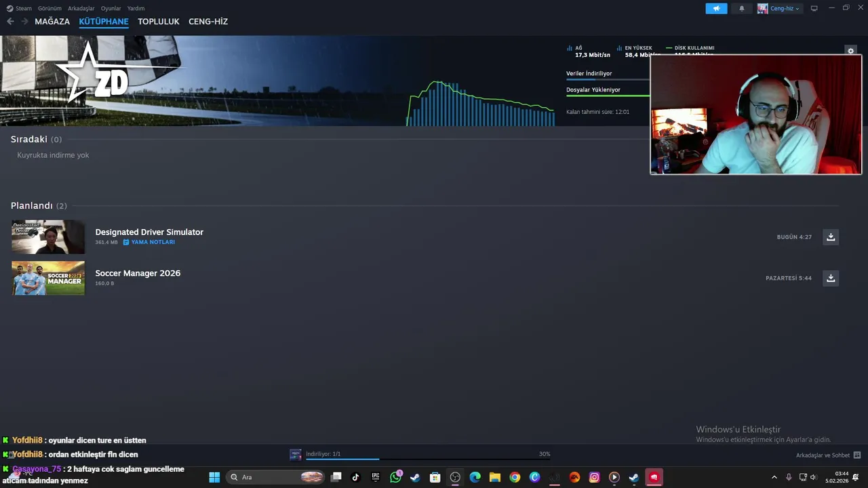868x488 pixels.
Task: Click the Soccer Manager 2026 title
Action: coord(138,273)
